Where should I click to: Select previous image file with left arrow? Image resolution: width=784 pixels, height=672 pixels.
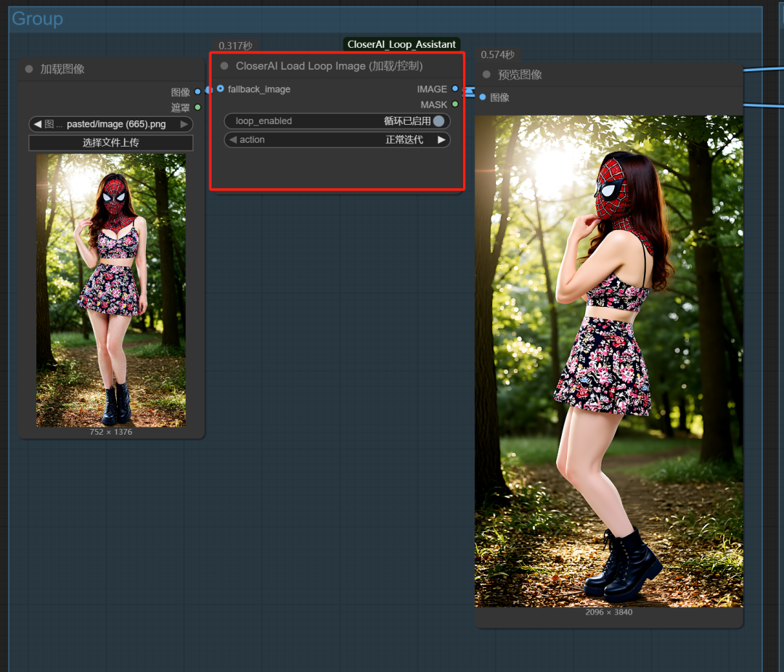(38, 124)
